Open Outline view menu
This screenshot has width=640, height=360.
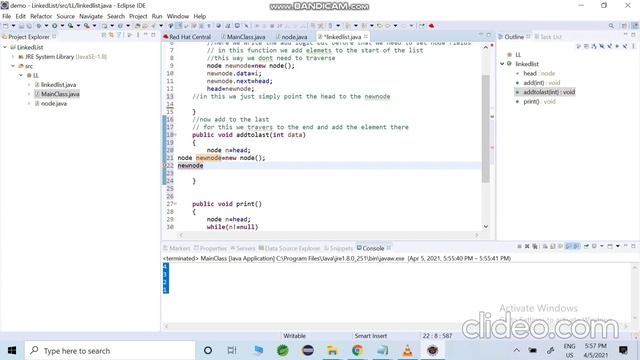pyautogui.click(x=632, y=47)
